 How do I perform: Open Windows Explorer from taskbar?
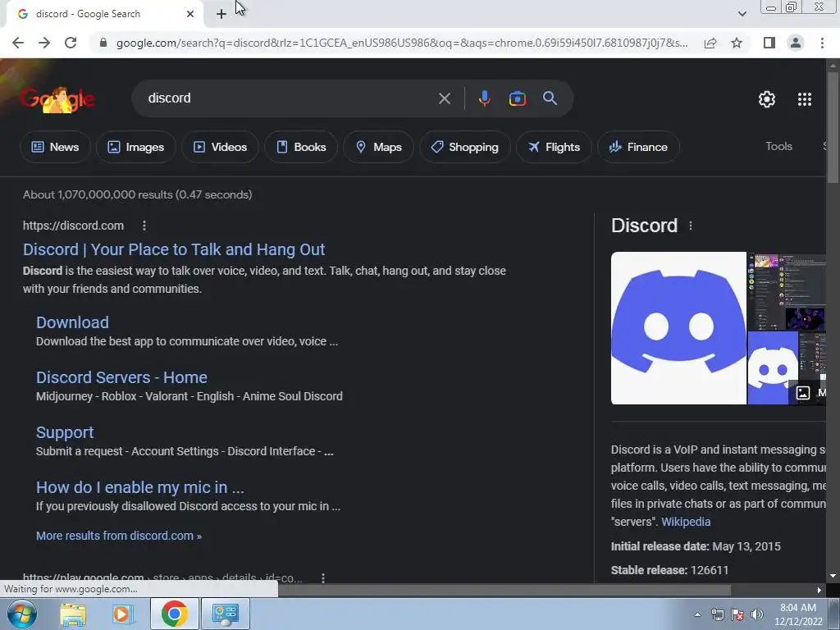73,614
